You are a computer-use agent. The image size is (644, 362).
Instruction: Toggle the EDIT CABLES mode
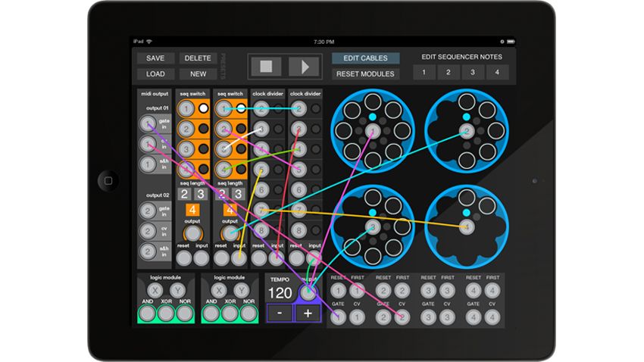click(x=365, y=58)
